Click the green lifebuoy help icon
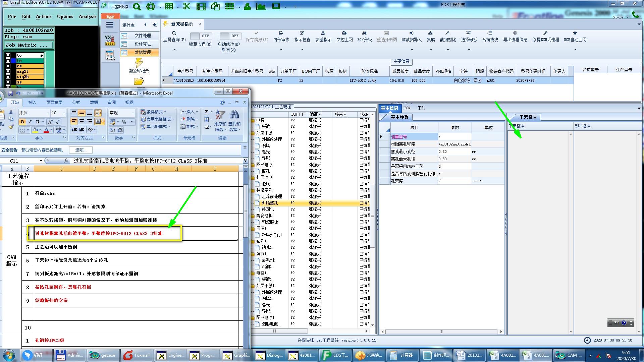The width and height of the screenshot is (644, 362). pyautogui.click(x=151, y=6)
